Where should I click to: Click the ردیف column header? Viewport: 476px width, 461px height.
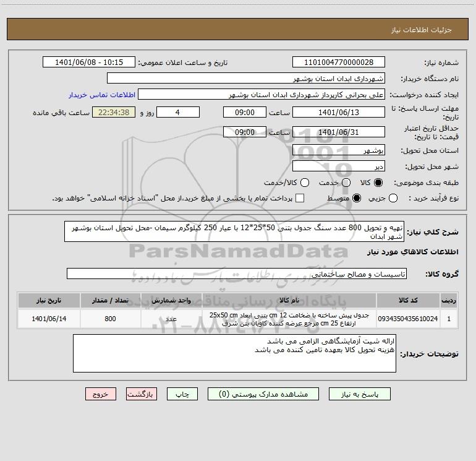point(449,300)
